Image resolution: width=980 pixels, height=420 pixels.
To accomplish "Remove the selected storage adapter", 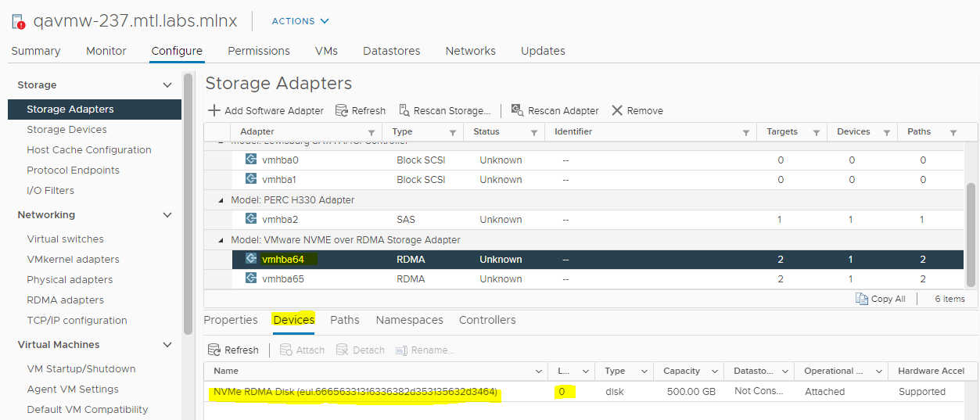I will tap(637, 110).
